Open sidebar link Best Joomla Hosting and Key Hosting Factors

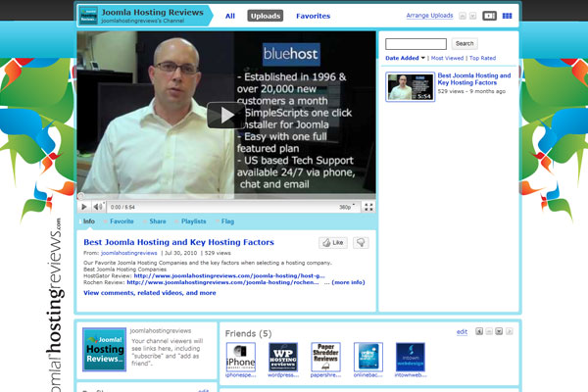point(474,79)
